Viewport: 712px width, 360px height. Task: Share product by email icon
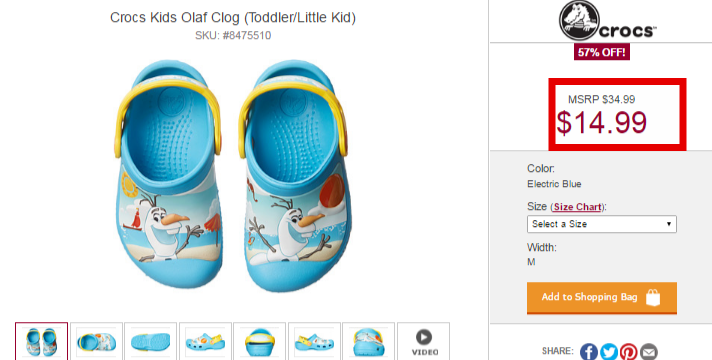[648, 352]
